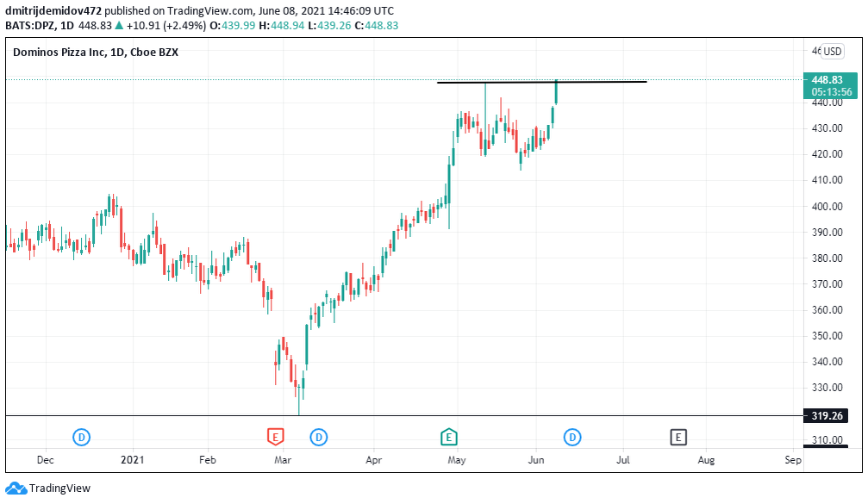Click the 'Sep' time axis label
This screenshot has width=868, height=504.
(x=793, y=460)
